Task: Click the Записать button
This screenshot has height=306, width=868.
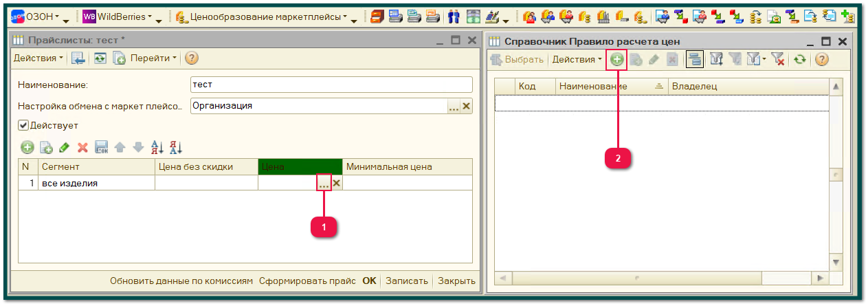Action: click(407, 281)
